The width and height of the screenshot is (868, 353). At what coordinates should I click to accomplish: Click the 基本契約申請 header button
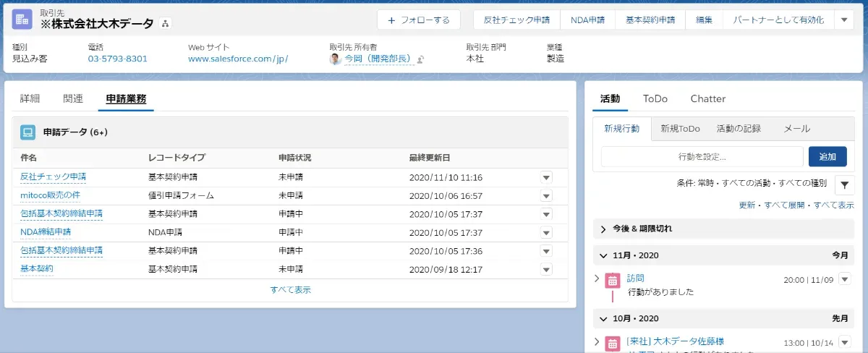click(650, 20)
